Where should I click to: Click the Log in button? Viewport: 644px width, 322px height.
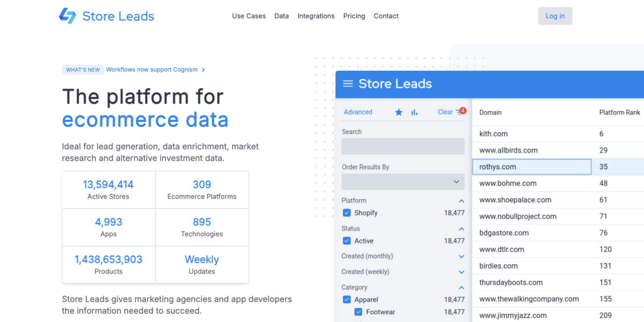click(555, 16)
